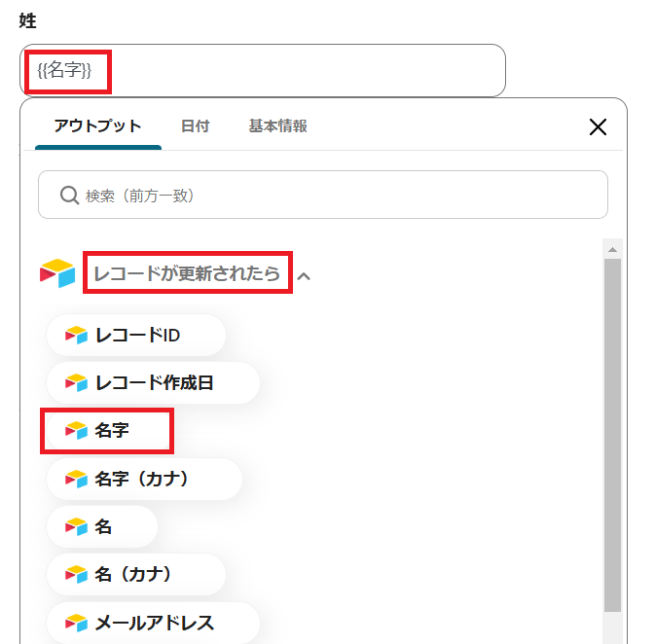Screen dimensions: 655x644
Task: Choose the レコード作成日 output value
Action: (154, 383)
